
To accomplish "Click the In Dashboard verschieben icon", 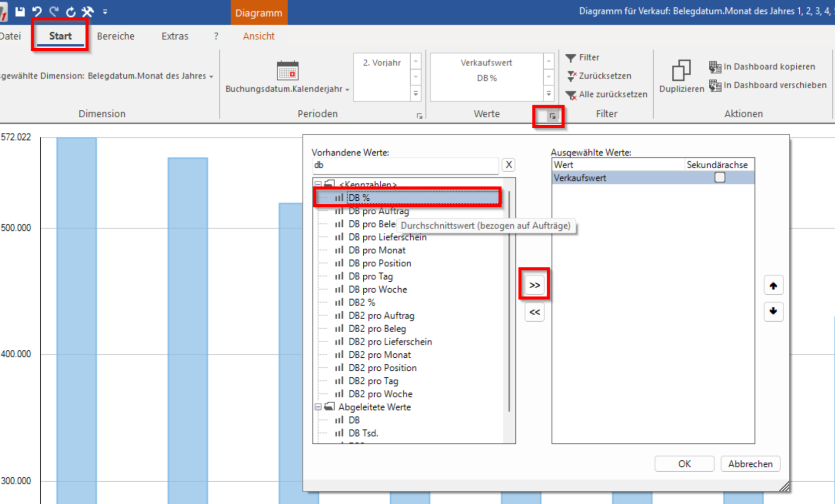I will (x=715, y=85).
